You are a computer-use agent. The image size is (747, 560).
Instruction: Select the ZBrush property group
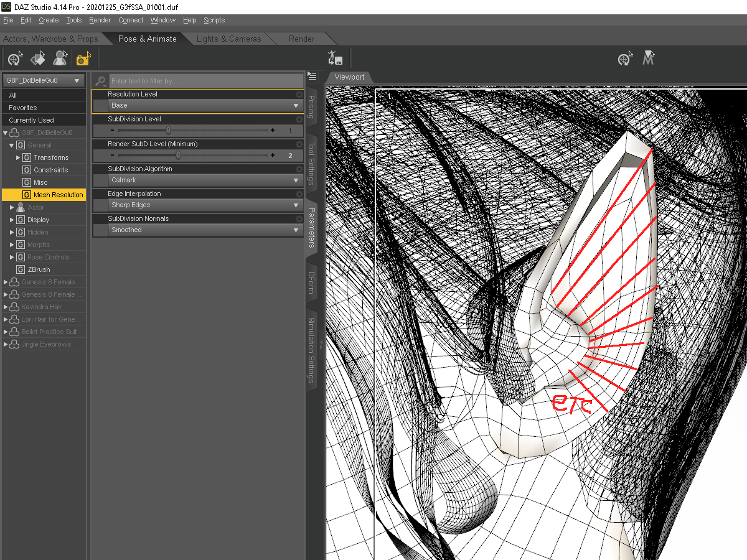(39, 269)
